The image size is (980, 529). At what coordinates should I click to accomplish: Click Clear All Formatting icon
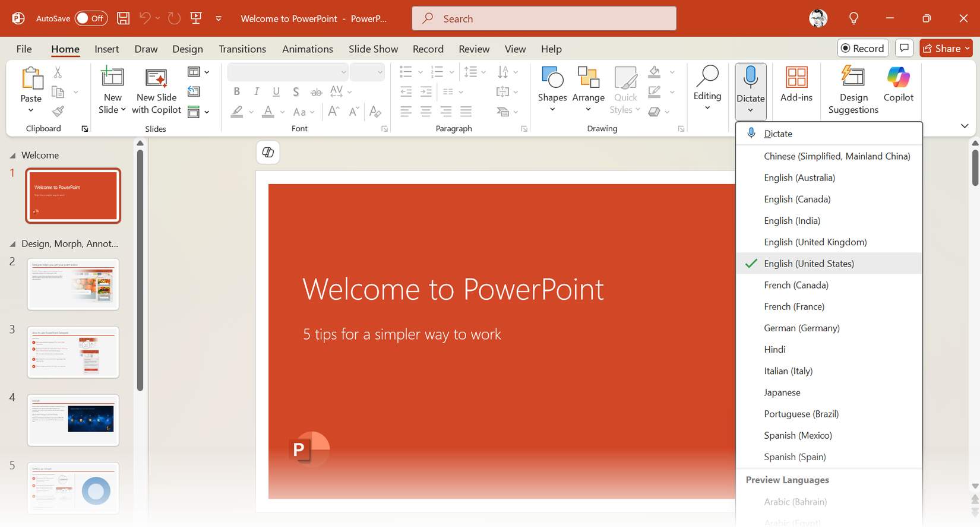click(x=375, y=111)
